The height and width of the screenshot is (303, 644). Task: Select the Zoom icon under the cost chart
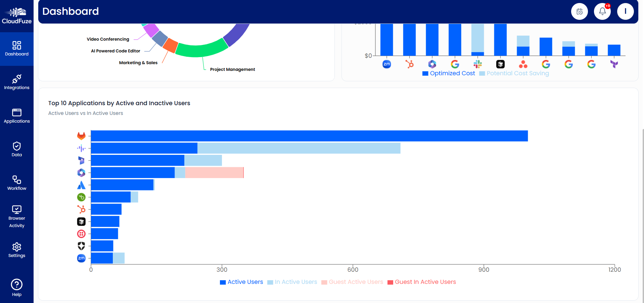click(x=386, y=64)
